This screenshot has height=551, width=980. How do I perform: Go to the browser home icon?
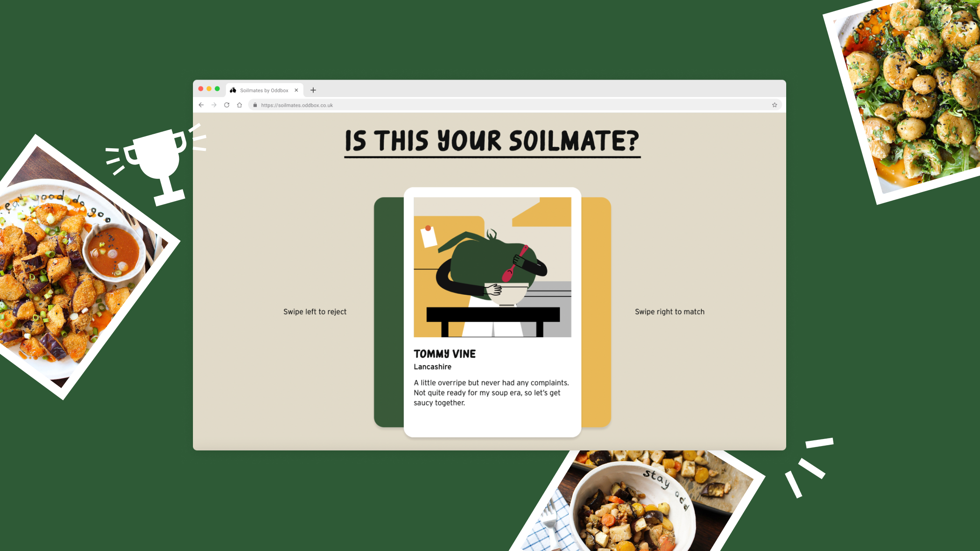pos(239,105)
